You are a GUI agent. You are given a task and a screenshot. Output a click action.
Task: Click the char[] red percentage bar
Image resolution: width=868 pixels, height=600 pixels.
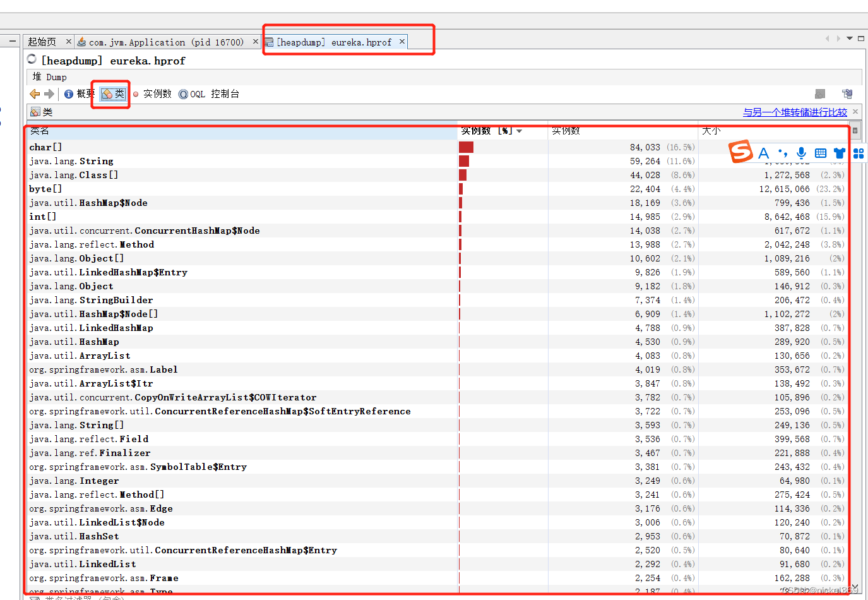pyautogui.click(x=466, y=147)
